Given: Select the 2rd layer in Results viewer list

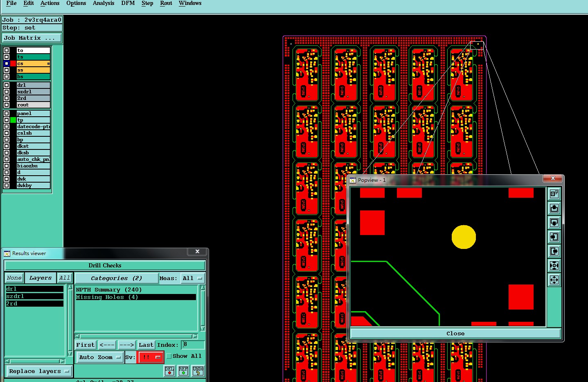Looking at the screenshot, I should click(x=34, y=304).
